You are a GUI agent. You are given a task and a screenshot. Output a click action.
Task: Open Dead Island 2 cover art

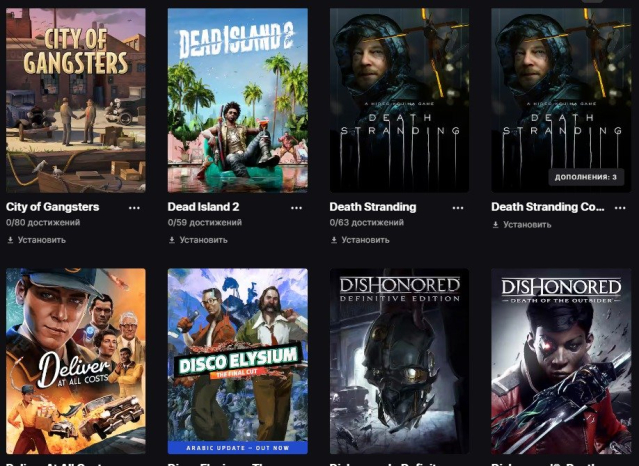tap(238, 100)
